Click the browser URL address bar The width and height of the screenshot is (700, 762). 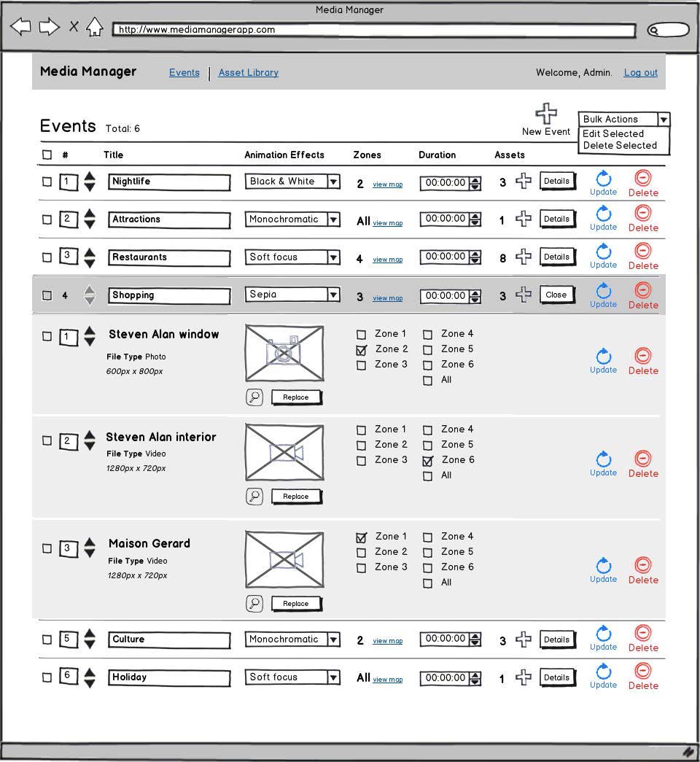(374, 30)
